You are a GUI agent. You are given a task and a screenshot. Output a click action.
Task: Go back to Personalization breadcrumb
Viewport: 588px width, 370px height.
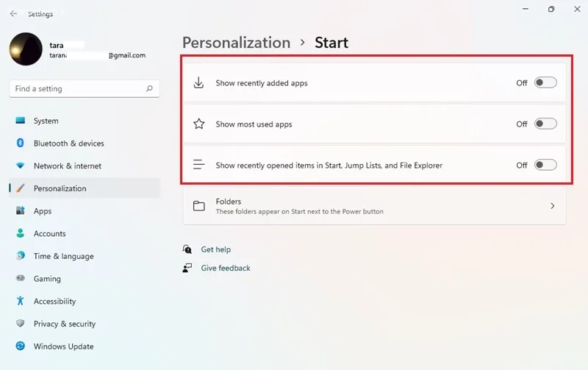click(x=236, y=43)
